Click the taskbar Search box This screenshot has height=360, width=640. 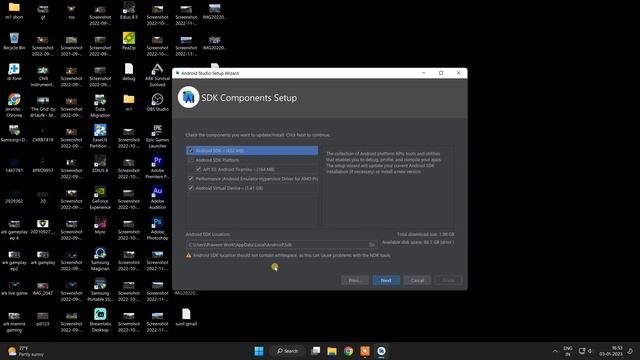(287, 351)
